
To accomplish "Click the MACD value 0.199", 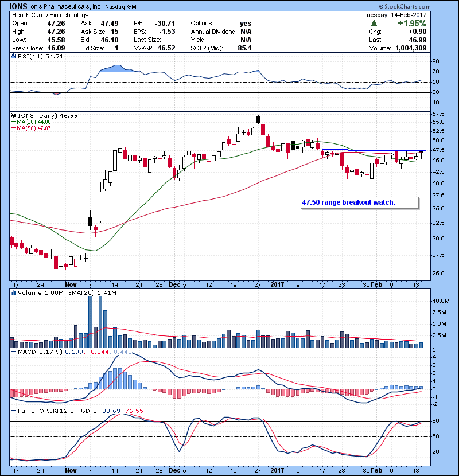I will click(74, 352).
